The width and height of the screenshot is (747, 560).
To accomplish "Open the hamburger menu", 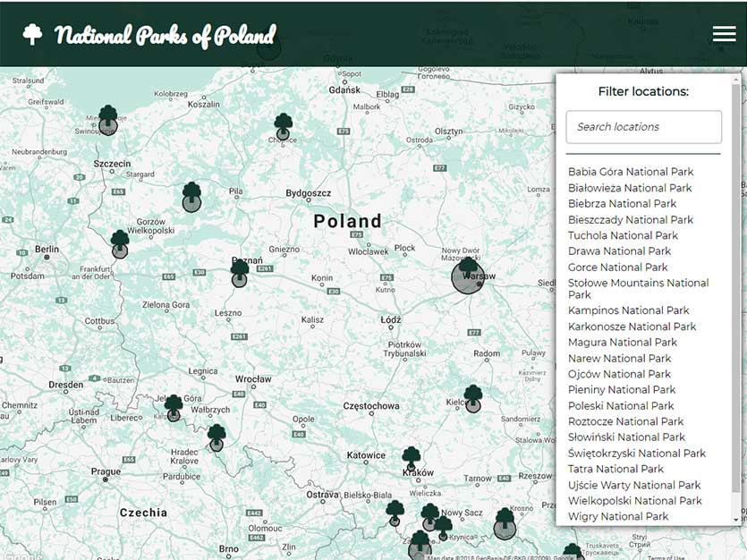I will 723,32.
